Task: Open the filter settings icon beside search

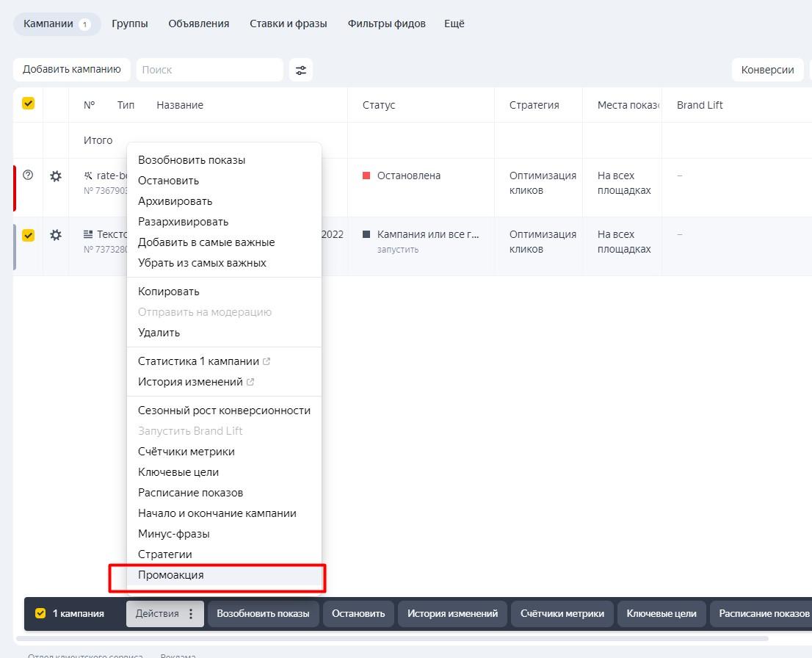Action: click(301, 70)
